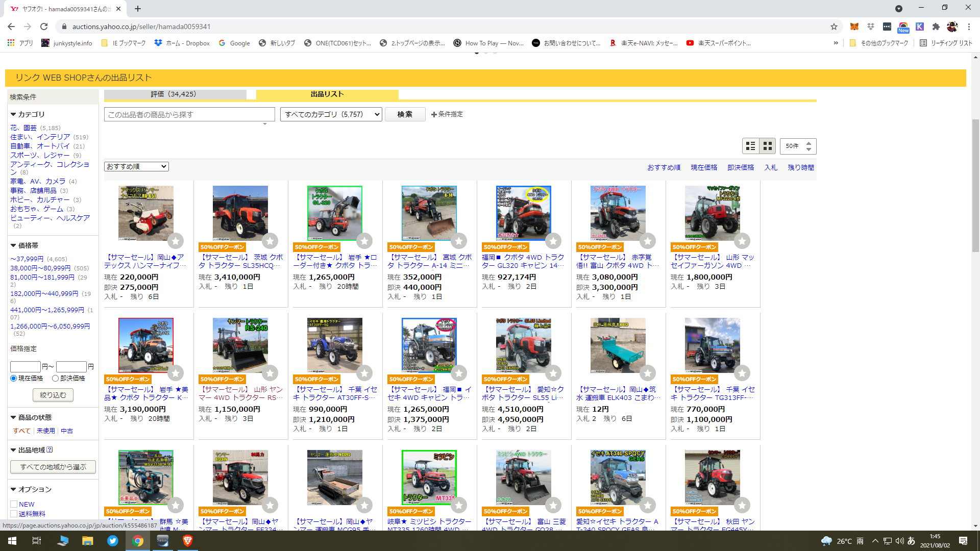Select the 即決価格 radio button
980x551 pixels.
tap(55, 379)
